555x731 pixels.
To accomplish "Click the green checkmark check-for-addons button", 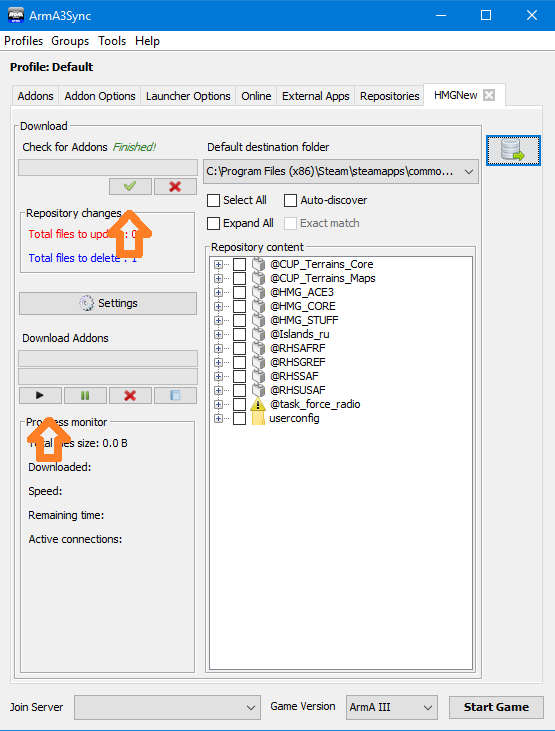I will 130,186.
